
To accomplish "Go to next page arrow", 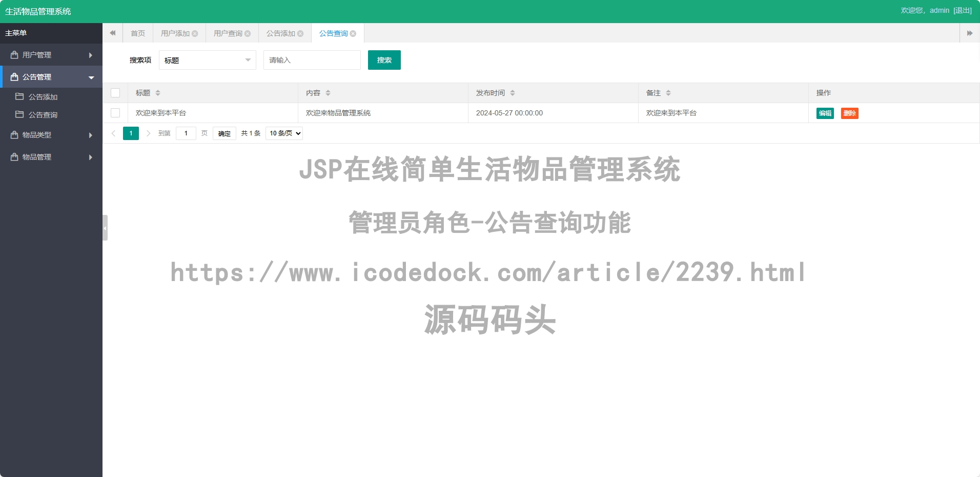I will click(x=149, y=133).
